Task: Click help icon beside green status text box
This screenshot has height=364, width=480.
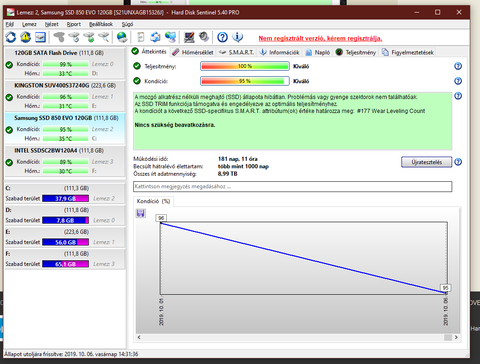Action: tap(458, 96)
